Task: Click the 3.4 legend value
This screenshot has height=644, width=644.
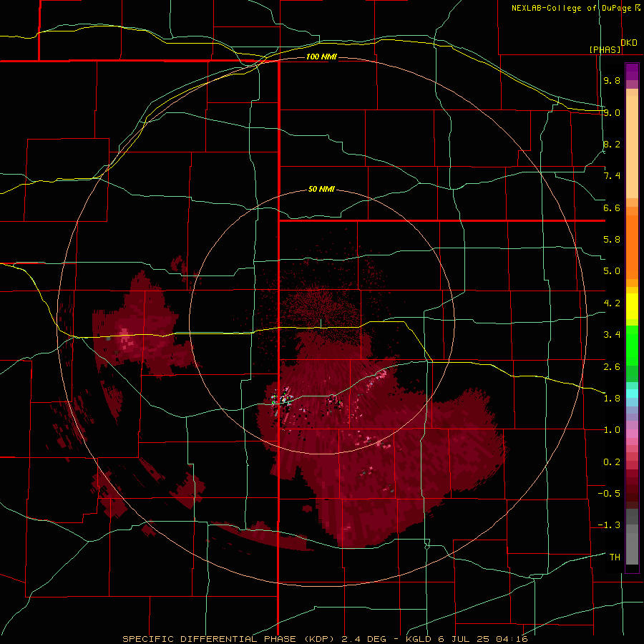Action: tap(612, 335)
